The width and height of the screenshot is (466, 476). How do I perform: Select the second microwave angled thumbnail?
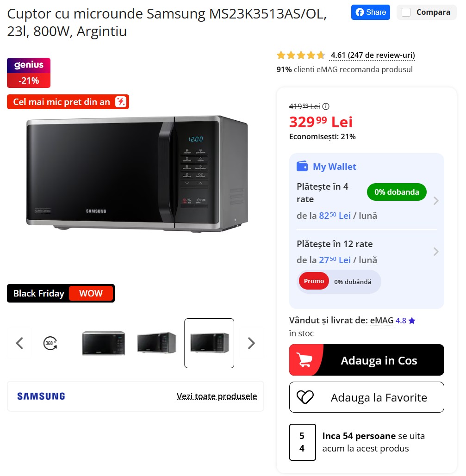[156, 343]
